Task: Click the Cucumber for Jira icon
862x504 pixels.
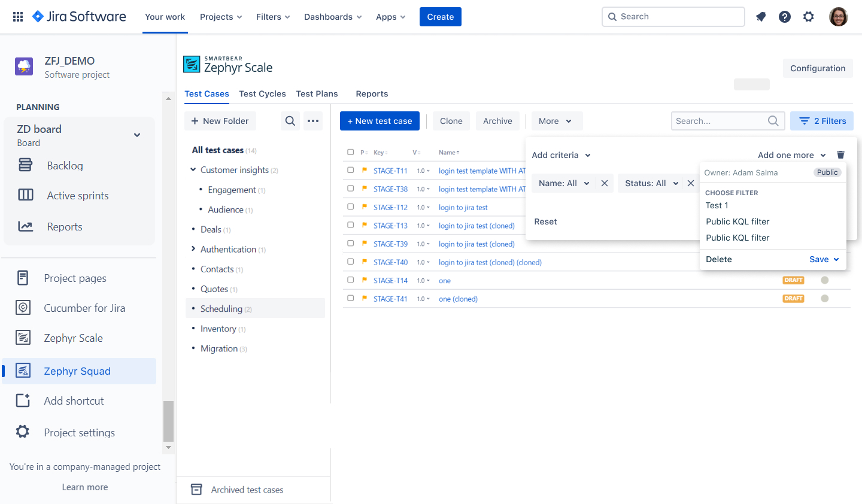Action: click(x=23, y=308)
